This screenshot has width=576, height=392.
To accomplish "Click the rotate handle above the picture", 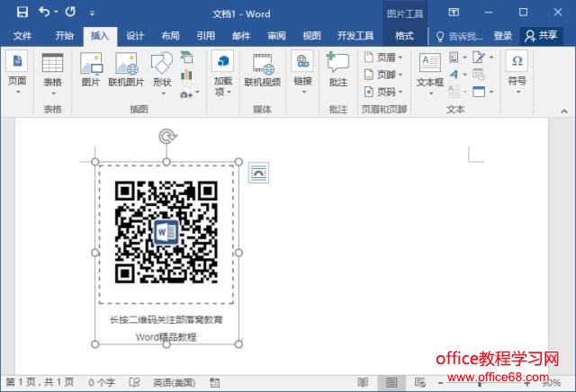I will [x=167, y=136].
